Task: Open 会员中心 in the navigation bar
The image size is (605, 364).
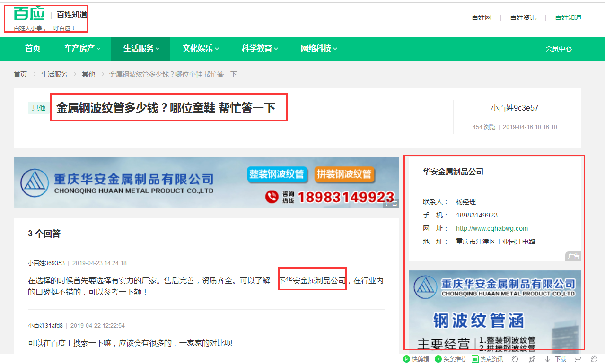Action: tap(559, 48)
